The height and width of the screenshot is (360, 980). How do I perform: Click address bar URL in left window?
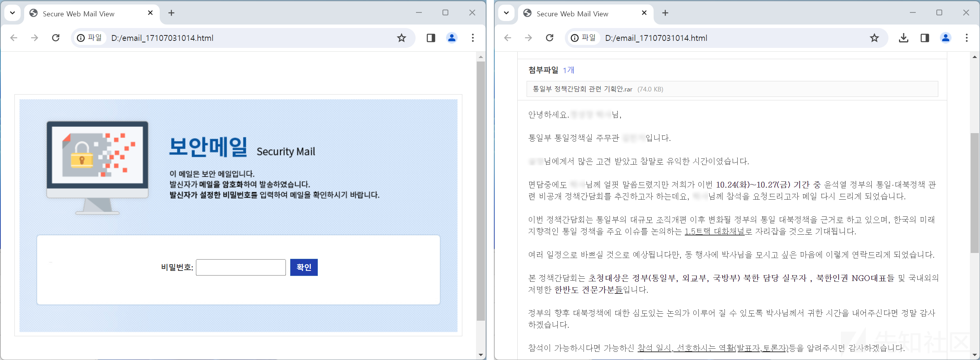(x=162, y=38)
